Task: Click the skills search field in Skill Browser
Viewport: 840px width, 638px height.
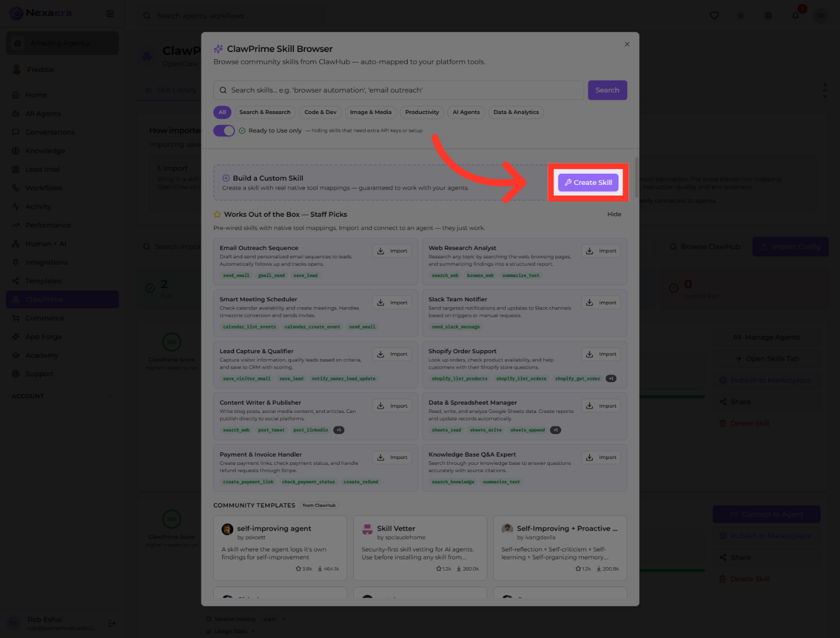Action: click(399, 90)
